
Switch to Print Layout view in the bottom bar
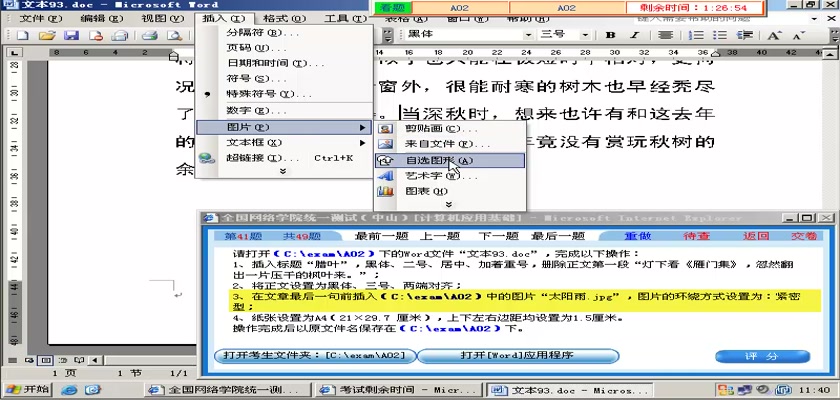(x=46, y=360)
